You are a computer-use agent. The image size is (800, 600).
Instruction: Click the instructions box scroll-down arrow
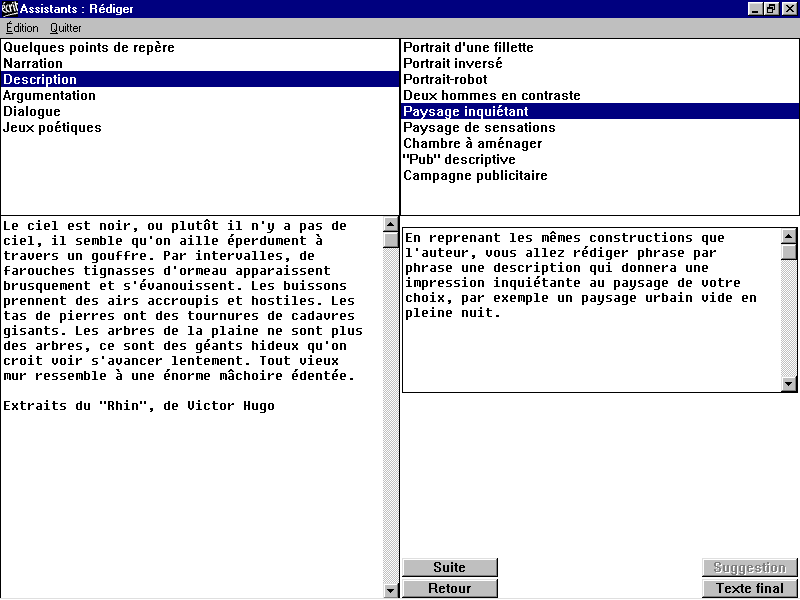(788, 384)
